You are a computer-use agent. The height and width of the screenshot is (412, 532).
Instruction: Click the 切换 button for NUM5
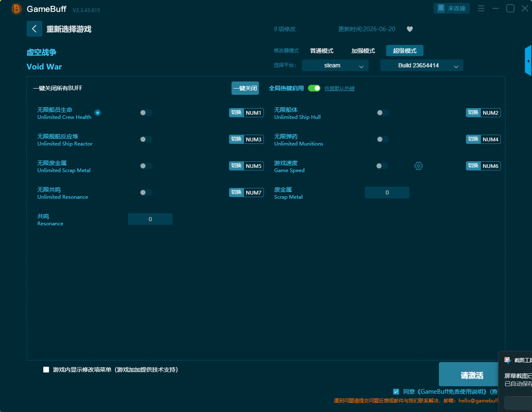pos(236,166)
